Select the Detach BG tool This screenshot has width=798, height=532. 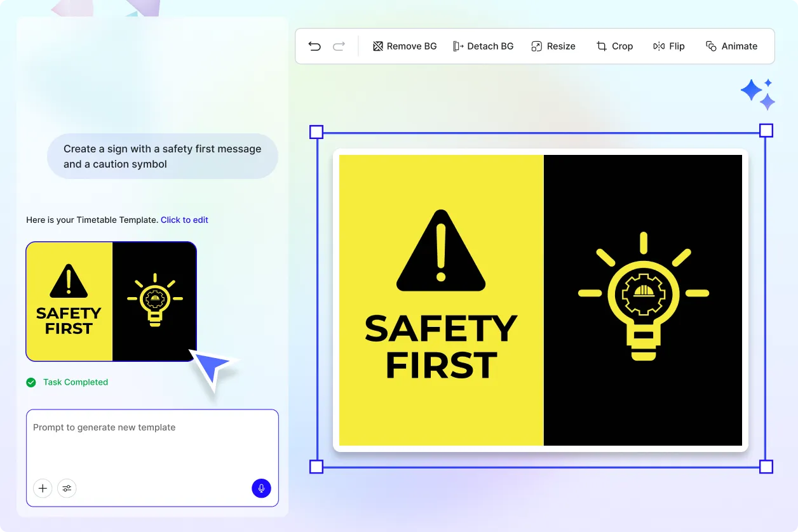(484, 46)
